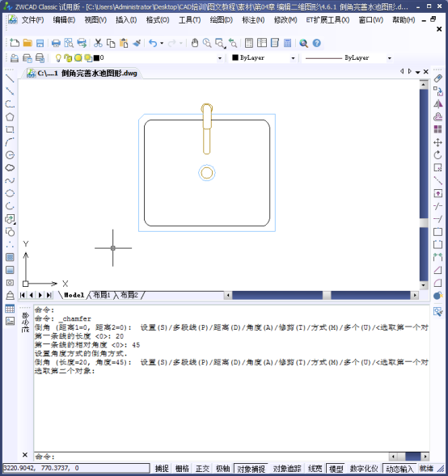Click the coordinate readout in status bar

[x=76, y=468]
